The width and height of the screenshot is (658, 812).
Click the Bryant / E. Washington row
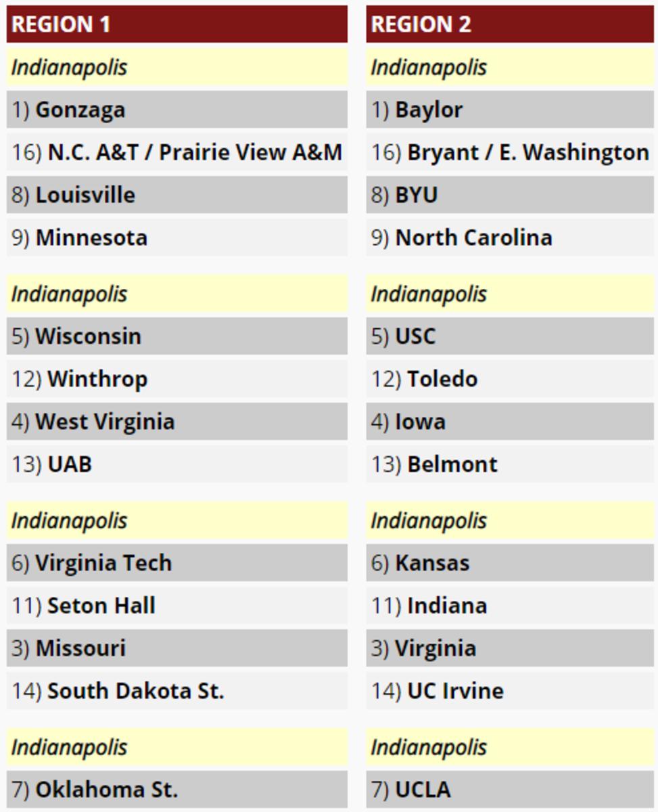point(510,152)
